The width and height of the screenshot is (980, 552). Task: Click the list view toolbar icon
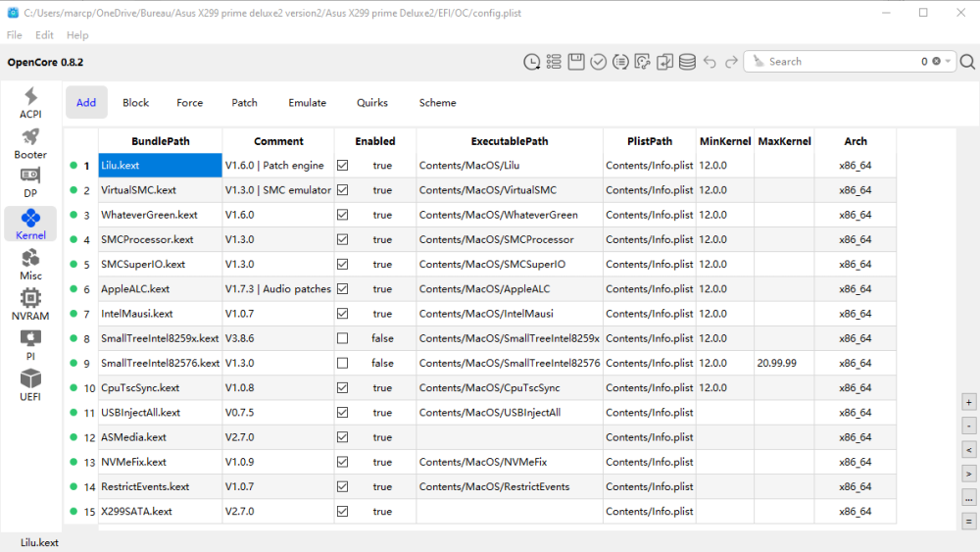point(554,61)
